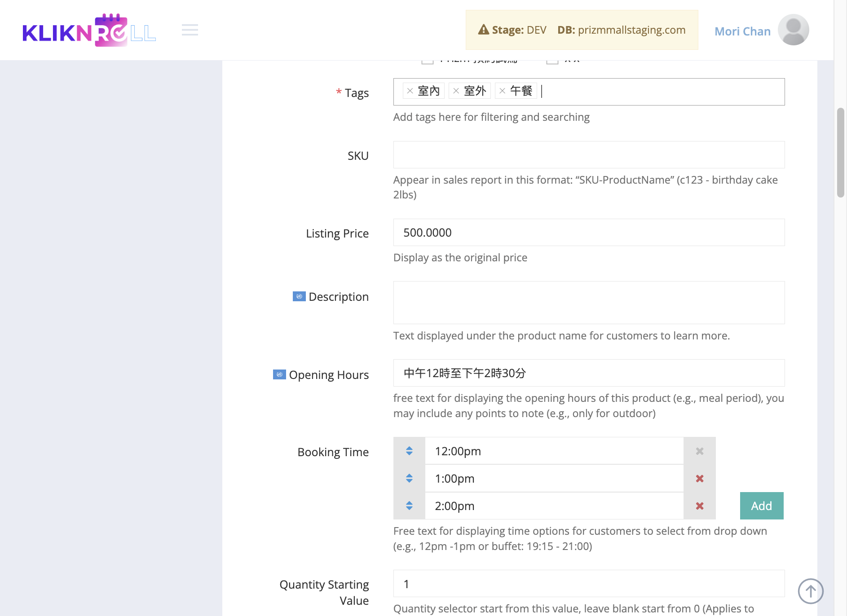847x616 pixels.
Task: Click into the Description text area
Action: tap(589, 303)
